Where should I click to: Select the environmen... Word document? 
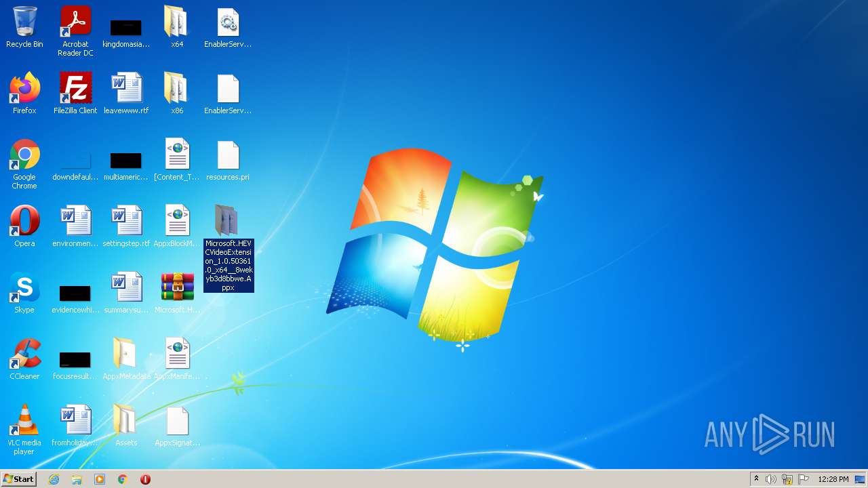click(x=75, y=226)
